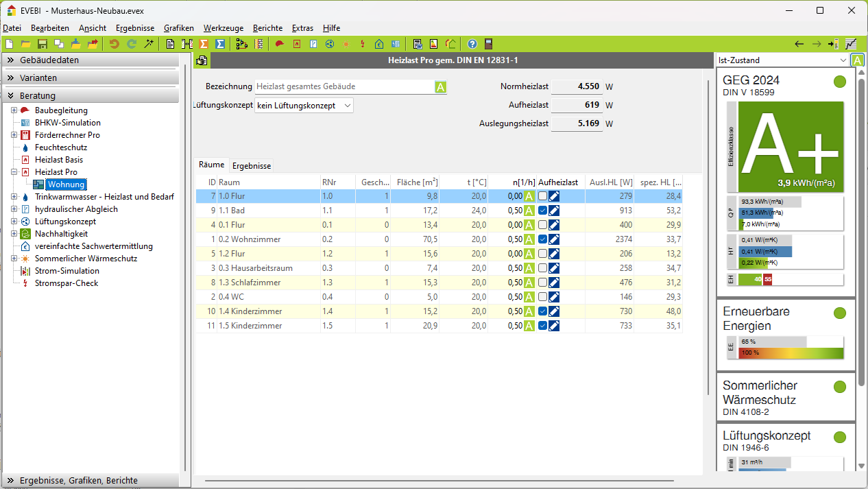
Task: Open edit pencil for 1.1 Bad row
Action: pos(554,211)
